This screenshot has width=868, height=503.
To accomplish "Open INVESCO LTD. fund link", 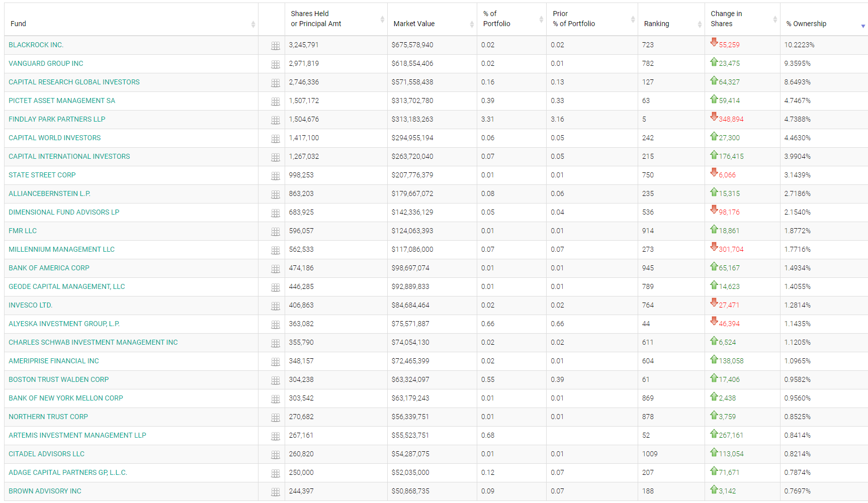I will 30,305.
